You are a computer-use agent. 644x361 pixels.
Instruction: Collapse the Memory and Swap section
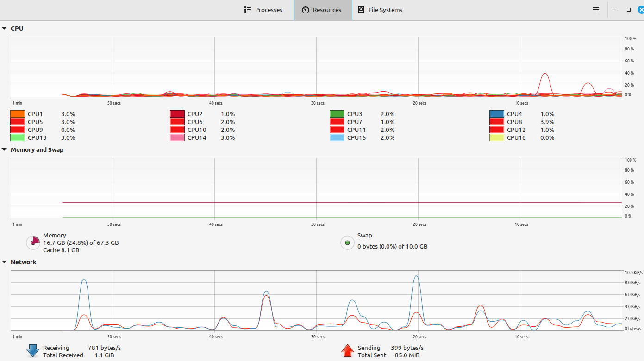(4, 149)
